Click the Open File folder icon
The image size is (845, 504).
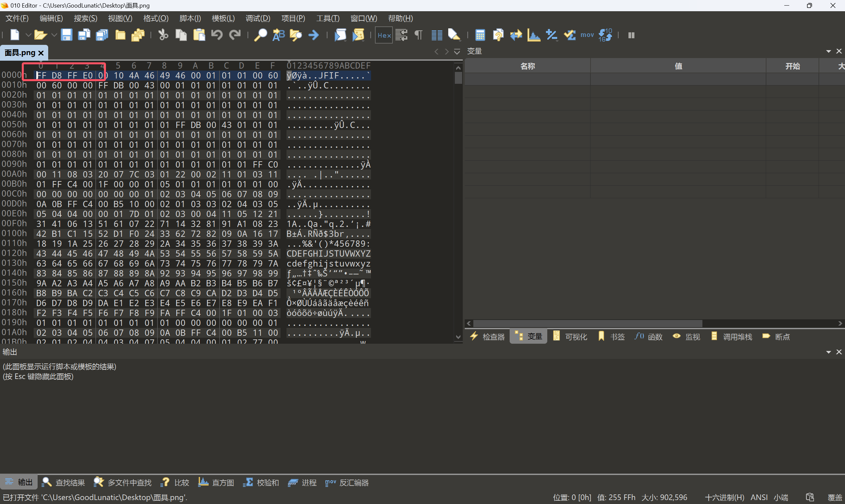coord(40,35)
